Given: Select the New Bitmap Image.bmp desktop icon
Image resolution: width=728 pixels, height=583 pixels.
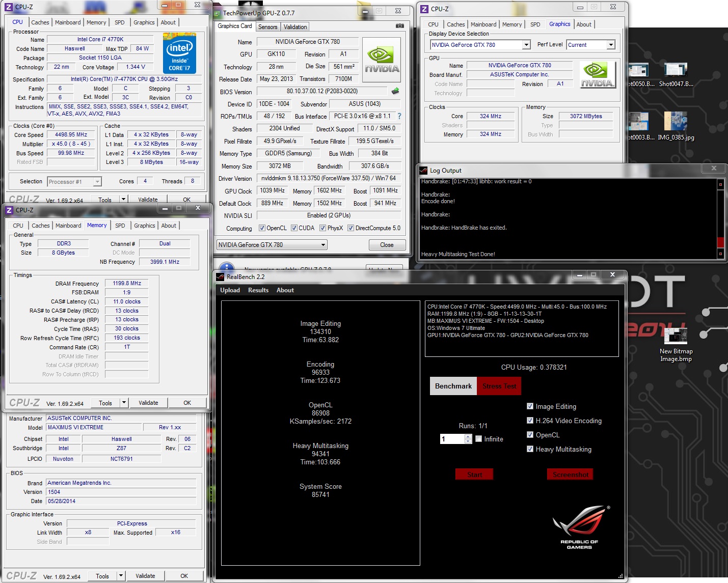Looking at the screenshot, I should click(x=676, y=345).
